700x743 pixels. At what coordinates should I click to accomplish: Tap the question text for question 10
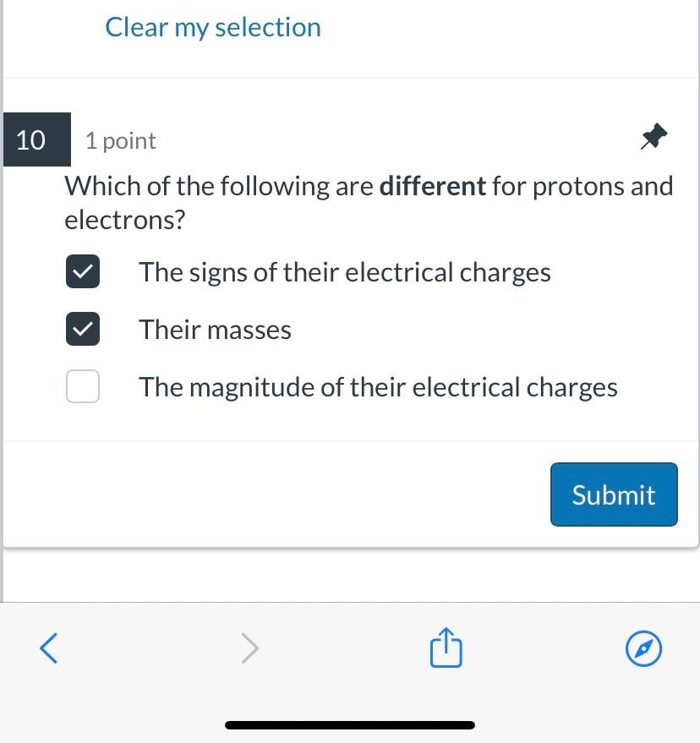click(x=368, y=202)
